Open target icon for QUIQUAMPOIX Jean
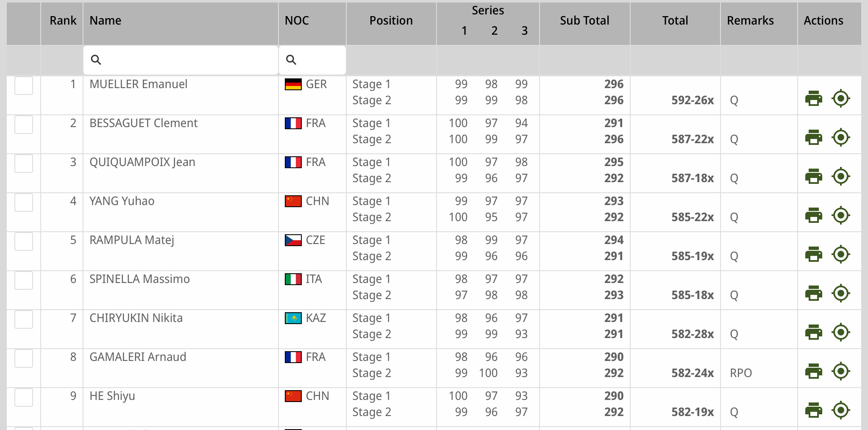 point(841,176)
